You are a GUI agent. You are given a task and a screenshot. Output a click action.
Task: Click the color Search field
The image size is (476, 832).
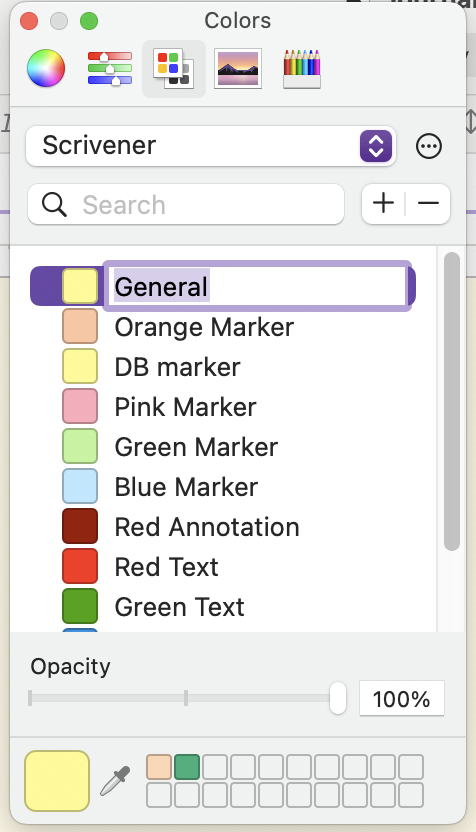point(186,204)
